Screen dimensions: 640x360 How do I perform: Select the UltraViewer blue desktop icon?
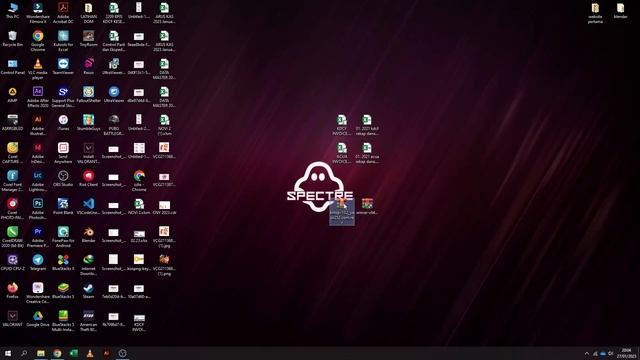[114, 95]
